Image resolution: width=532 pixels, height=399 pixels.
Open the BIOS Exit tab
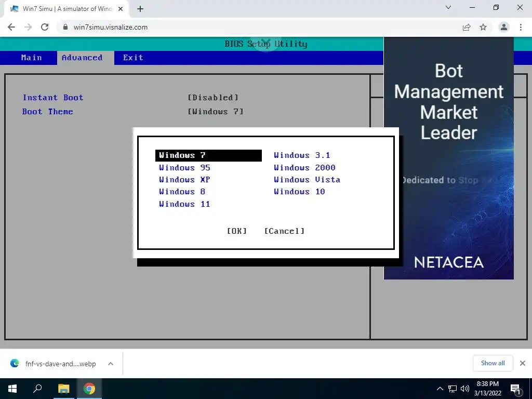[x=133, y=58]
